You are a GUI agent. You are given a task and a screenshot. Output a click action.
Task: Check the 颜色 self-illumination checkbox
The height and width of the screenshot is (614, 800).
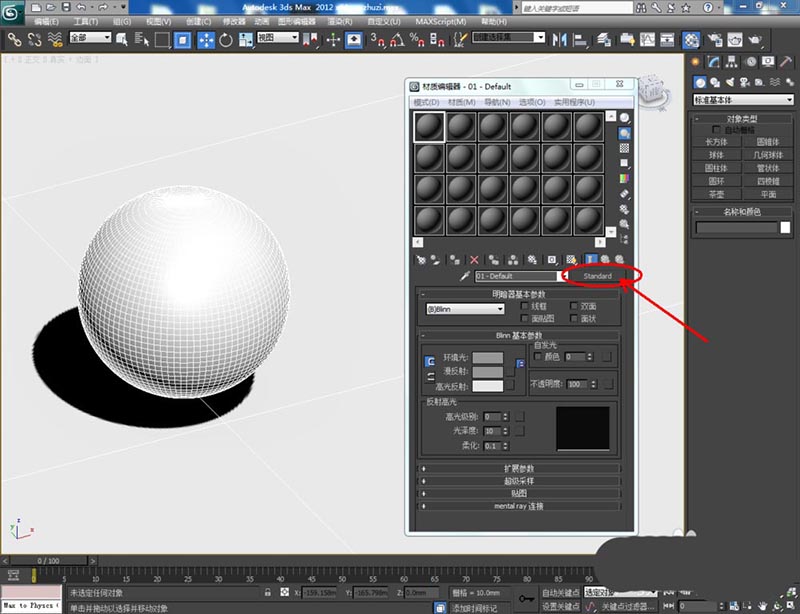click(x=539, y=356)
